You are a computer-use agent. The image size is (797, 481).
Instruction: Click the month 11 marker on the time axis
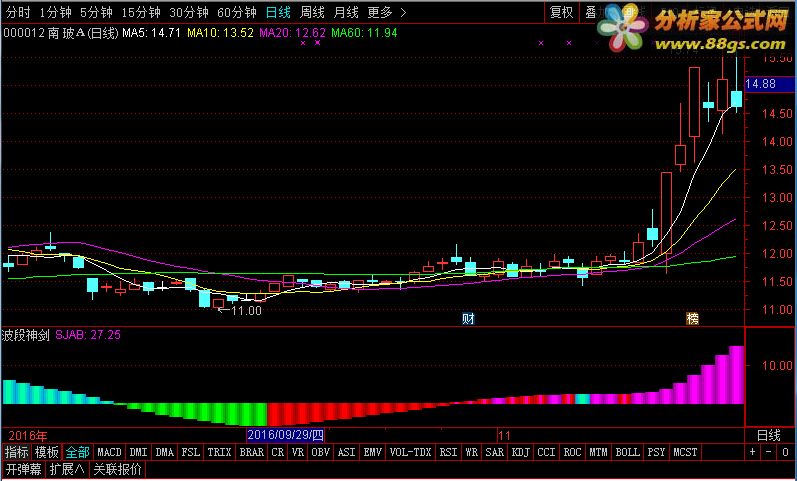pos(504,436)
